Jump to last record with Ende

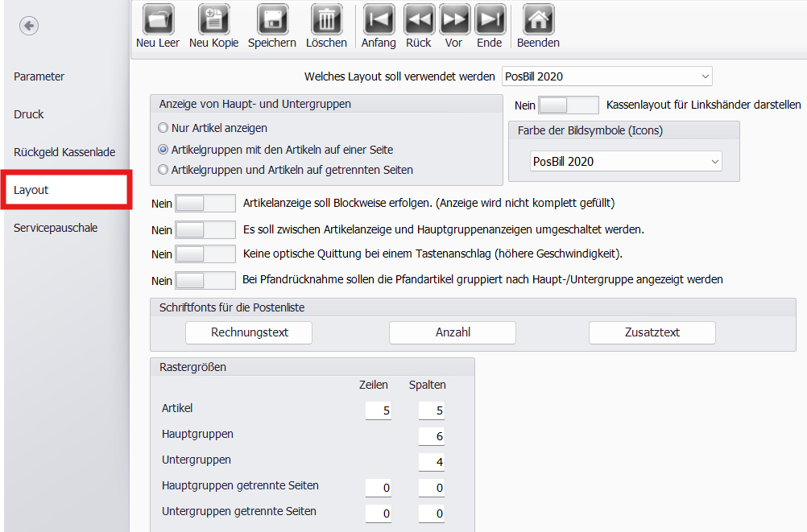click(x=490, y=19)
